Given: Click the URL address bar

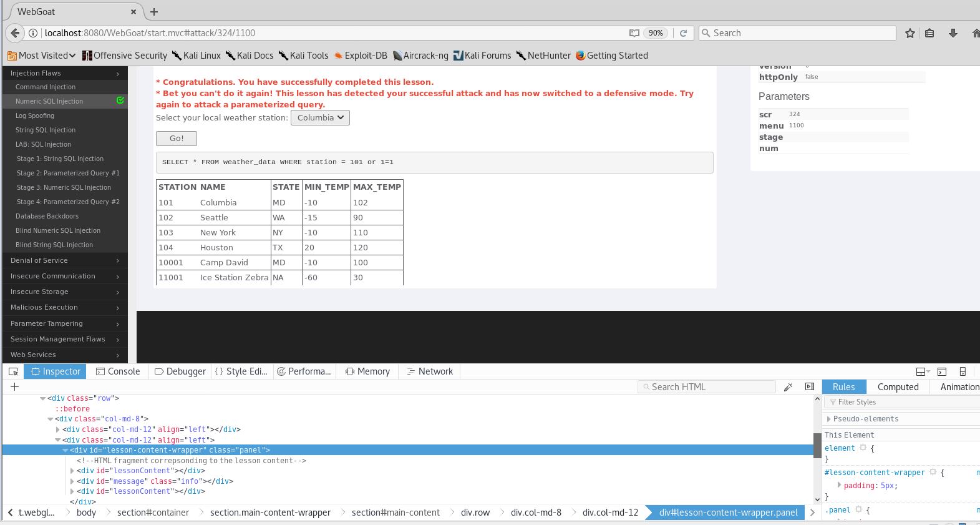Looking at the screenshot, I should tap(334, 33).
